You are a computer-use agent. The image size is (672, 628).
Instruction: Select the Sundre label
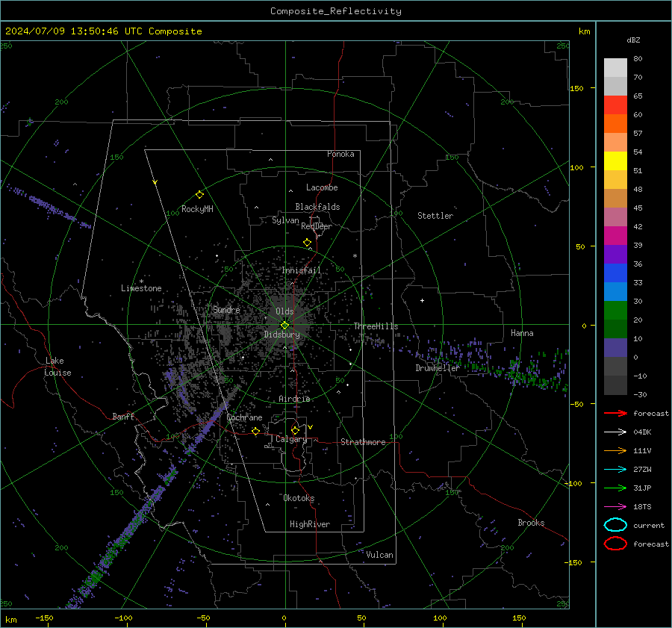(x=226, y=310)
